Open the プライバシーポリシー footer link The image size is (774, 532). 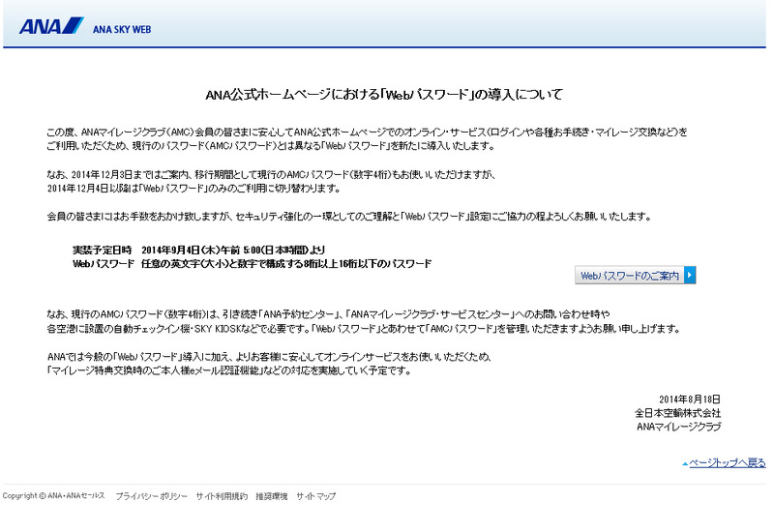tap(151, 496)
